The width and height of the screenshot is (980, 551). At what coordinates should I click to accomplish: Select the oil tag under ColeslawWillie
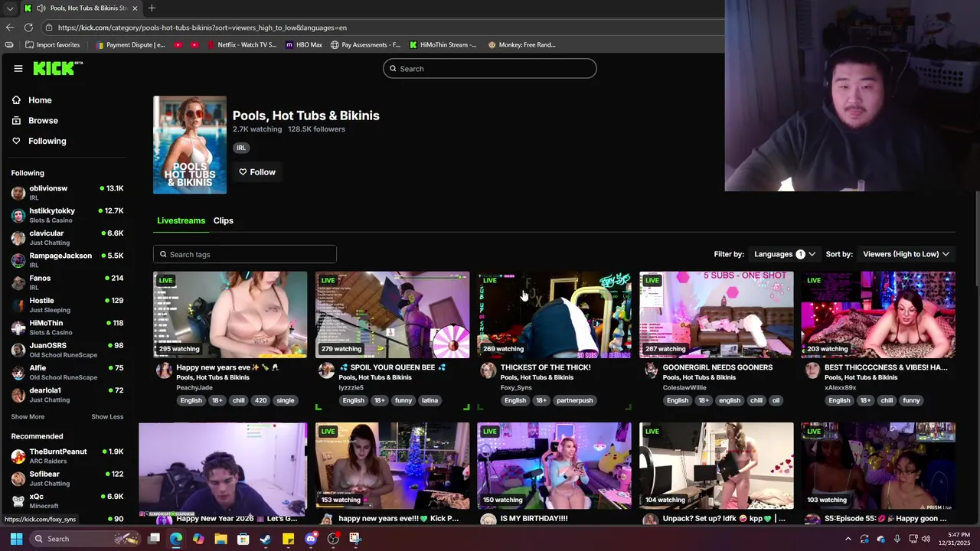(776, 400)
